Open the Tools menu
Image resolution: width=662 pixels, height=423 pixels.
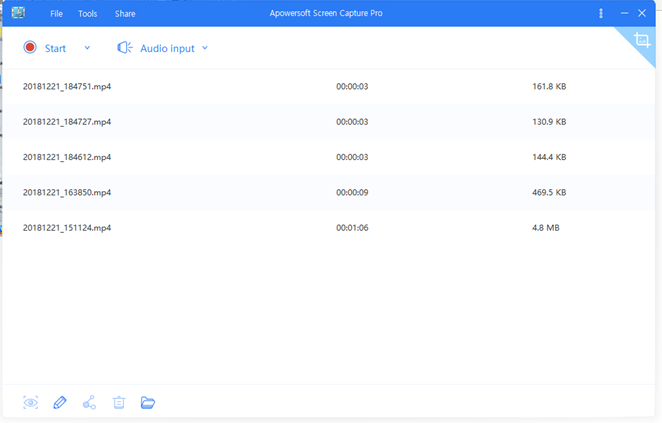coord(87,14)
